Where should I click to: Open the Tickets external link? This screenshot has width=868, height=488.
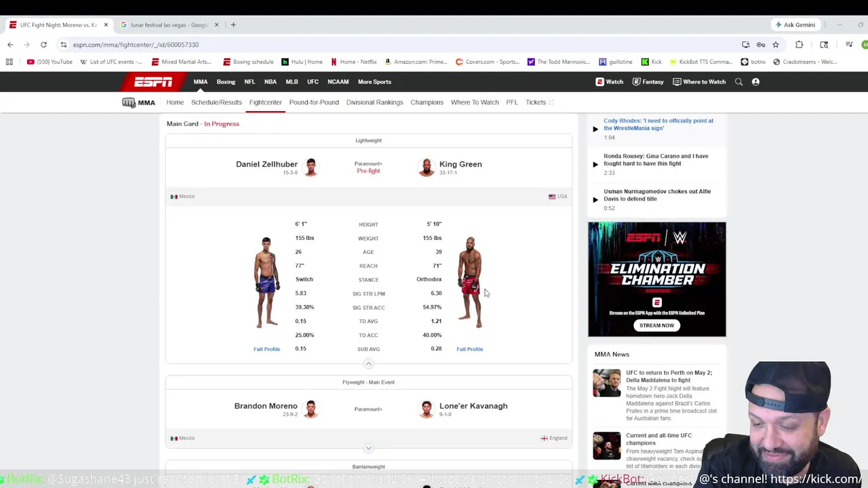[540, 102]
